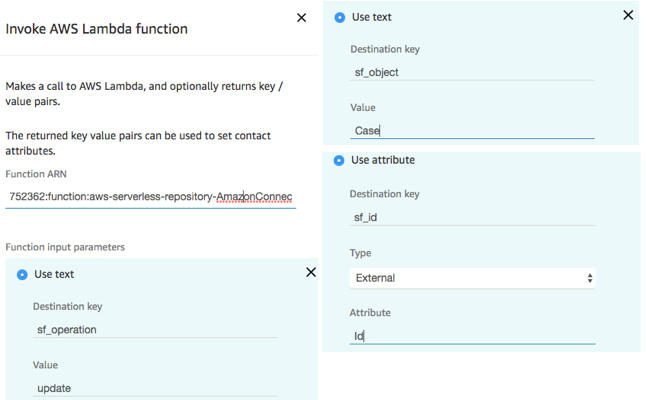Remove the sf_operation parameter with X icon
This screenshot has height=400, width=646.
311,272
